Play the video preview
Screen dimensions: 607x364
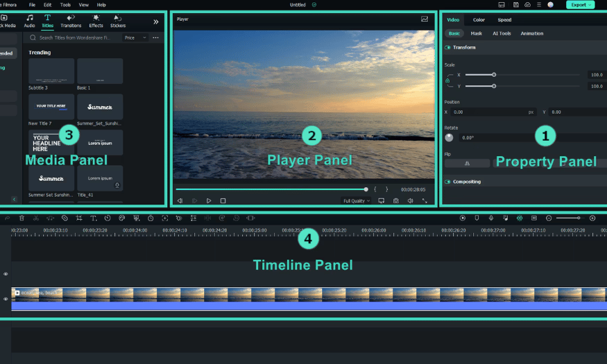(x=209, y=201)
